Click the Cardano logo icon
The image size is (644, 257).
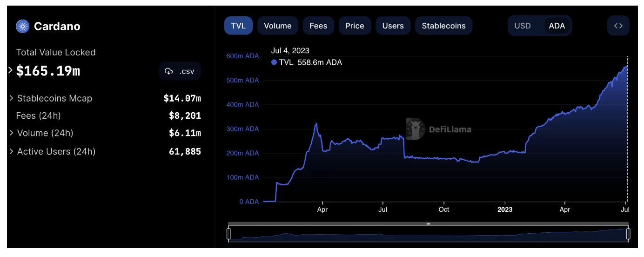point(22,26)
